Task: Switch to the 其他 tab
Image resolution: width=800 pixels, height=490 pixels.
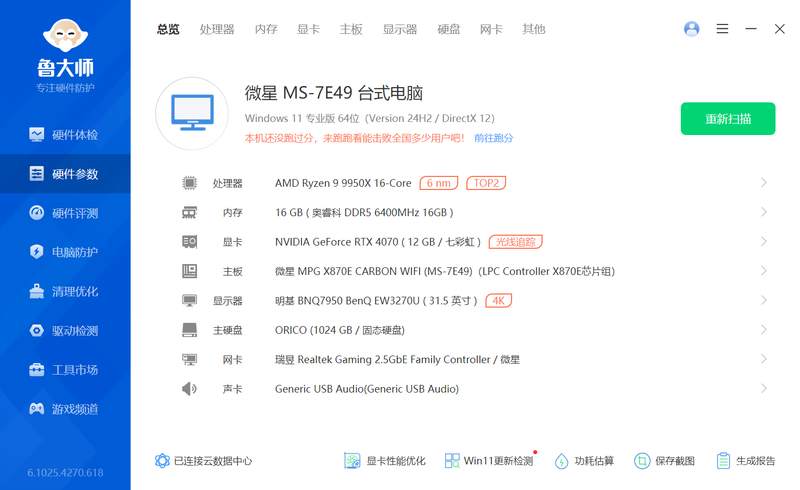Action: click(534, 29)
